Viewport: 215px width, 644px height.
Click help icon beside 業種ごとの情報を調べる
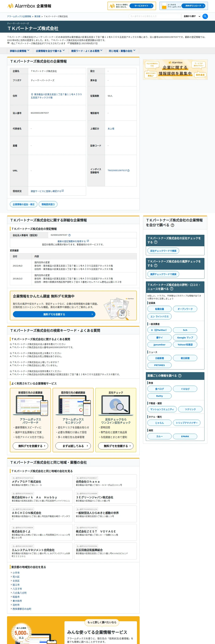(180, 375)
